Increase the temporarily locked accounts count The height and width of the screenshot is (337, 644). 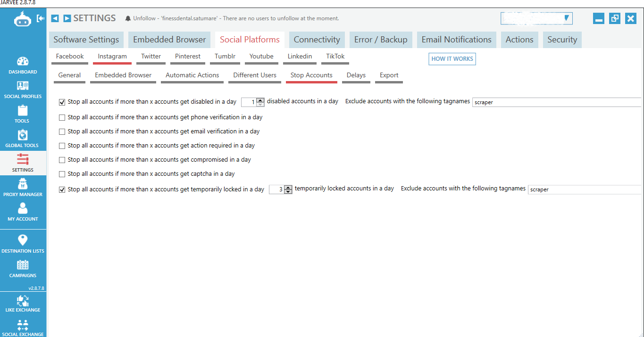pyautogui.click(x=288, y=187)
